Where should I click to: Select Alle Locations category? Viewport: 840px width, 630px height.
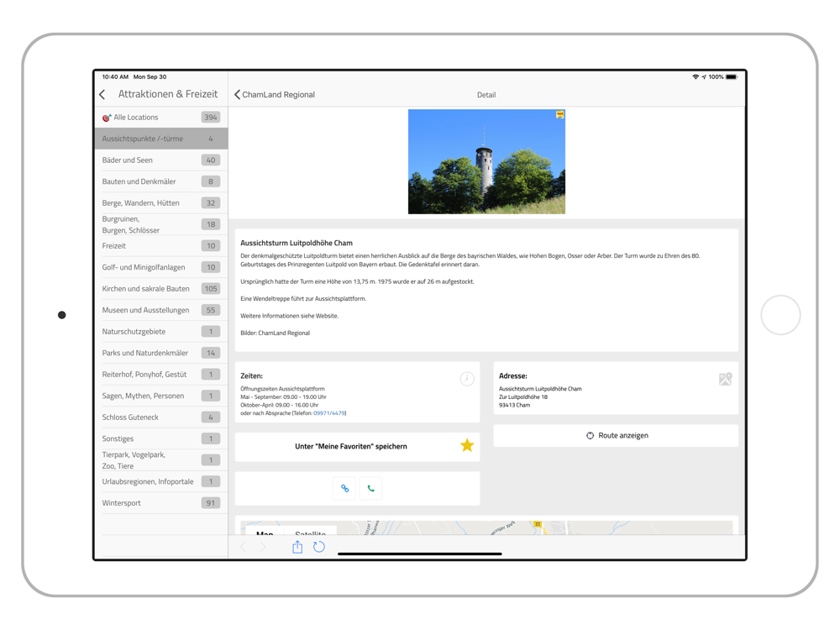tap(160, 118)
